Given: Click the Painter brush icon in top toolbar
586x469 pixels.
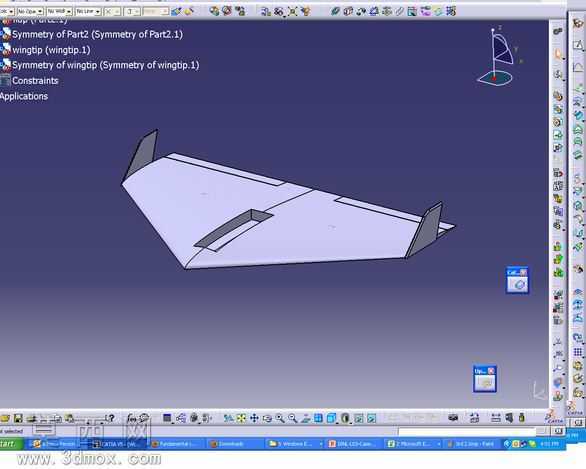Looking at the screenshot, I should (x=176, y=12).
